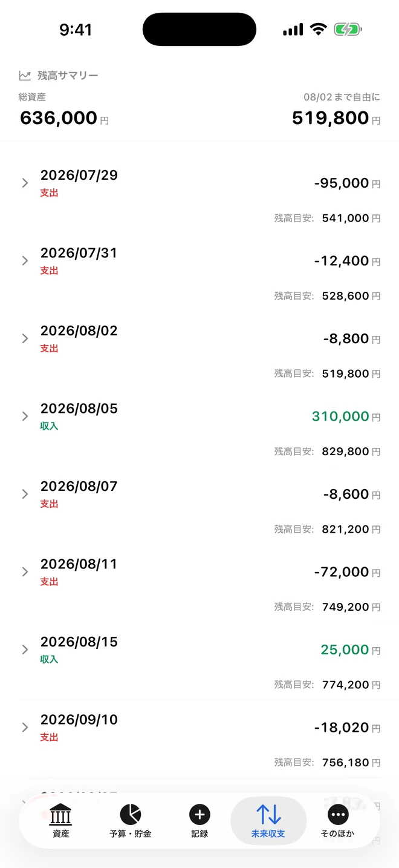This screenshot has height=868, width=399.
Task: Switch to the そのほか tab label
Action: (338, 834)
